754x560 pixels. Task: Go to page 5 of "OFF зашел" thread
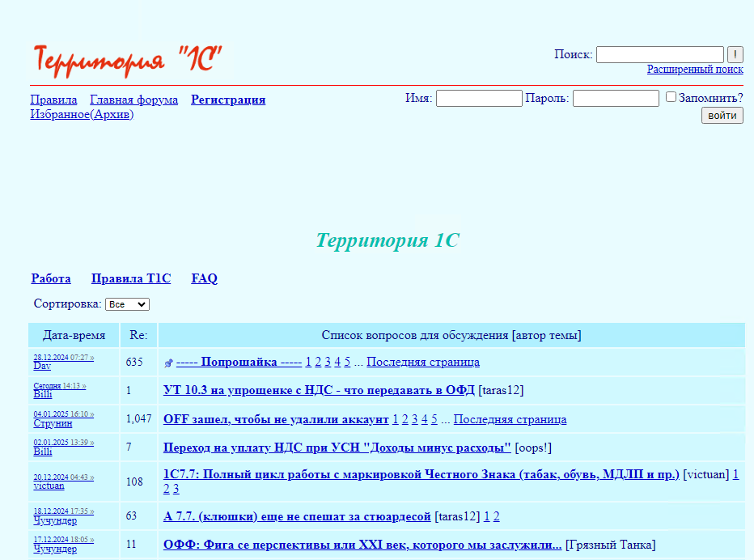coord(434,419)
